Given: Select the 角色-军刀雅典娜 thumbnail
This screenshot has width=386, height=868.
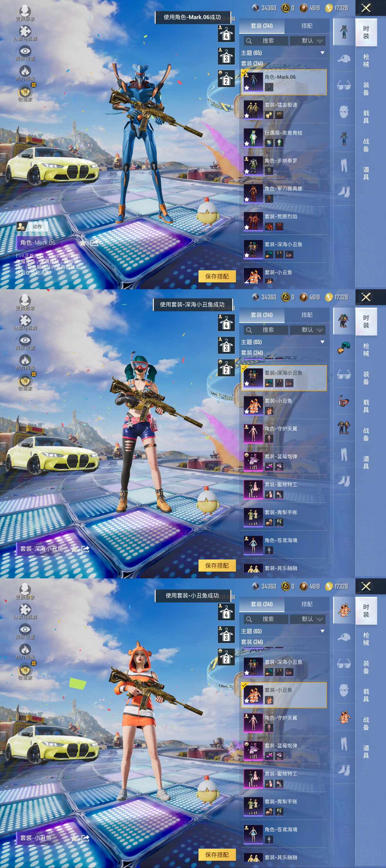Looking at the screenshot, I should pos(253,193).
